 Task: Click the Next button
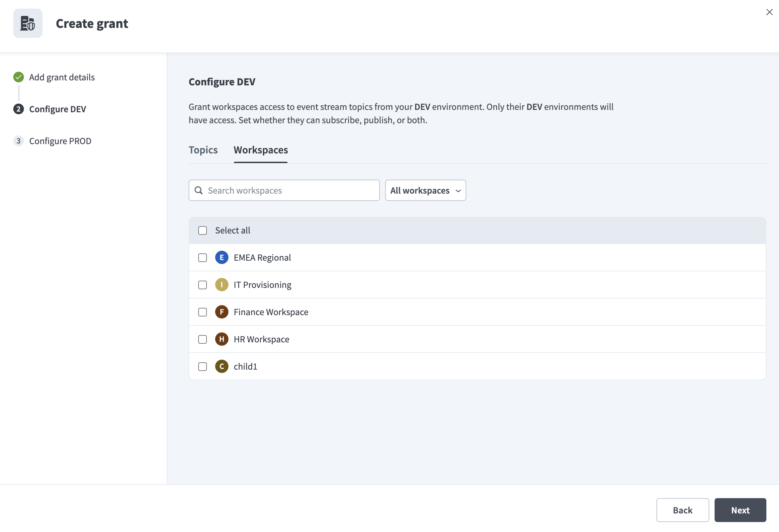click(740, 510)
